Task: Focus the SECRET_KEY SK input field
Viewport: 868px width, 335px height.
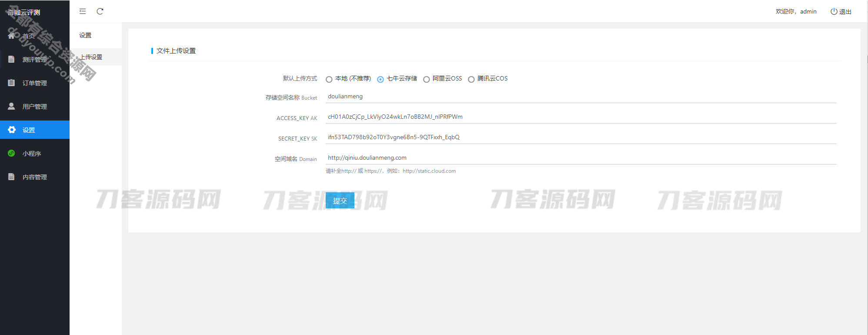Action: coord(581,137)
